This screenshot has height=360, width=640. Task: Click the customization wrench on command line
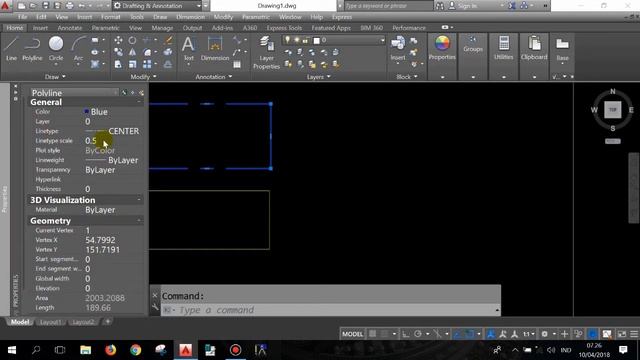tap(155, 307)
